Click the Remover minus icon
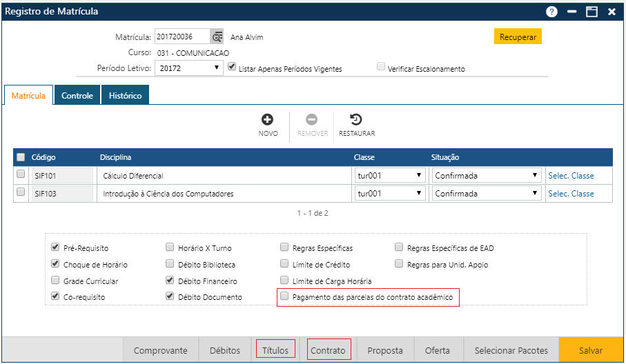The width and height of the screenshot is (626, 364). click(x=312, y=120)
